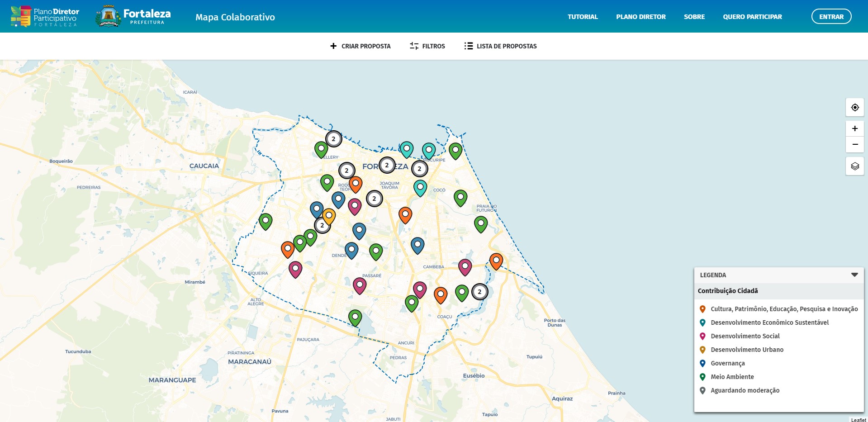Click the Plano Diretor Participativo logo

45,17
